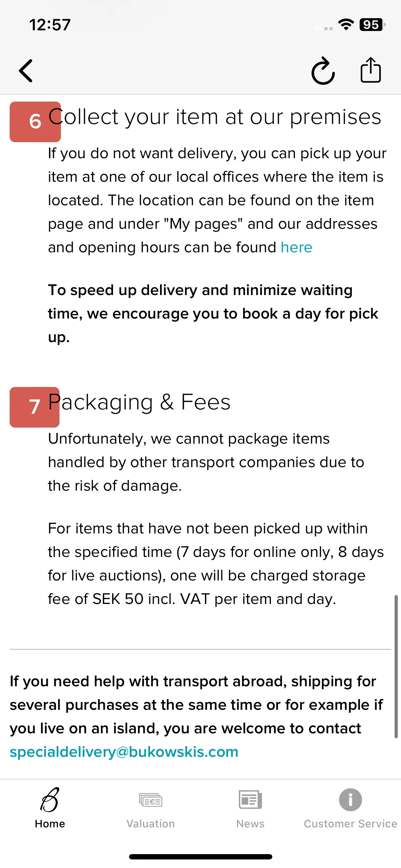Tap the Wi-Fi status icon

pyautogui.click(x=346, y=25)
